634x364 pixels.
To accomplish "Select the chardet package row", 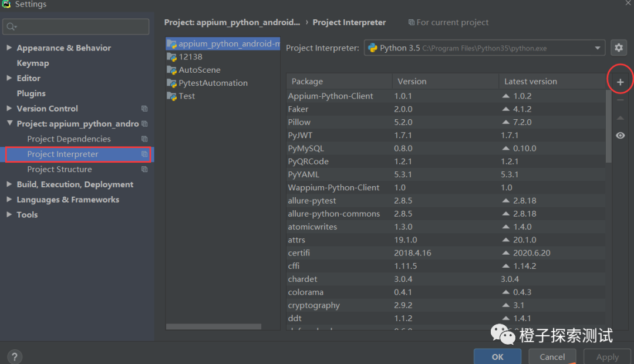I will pyautogui.click(x=446, y=279).
